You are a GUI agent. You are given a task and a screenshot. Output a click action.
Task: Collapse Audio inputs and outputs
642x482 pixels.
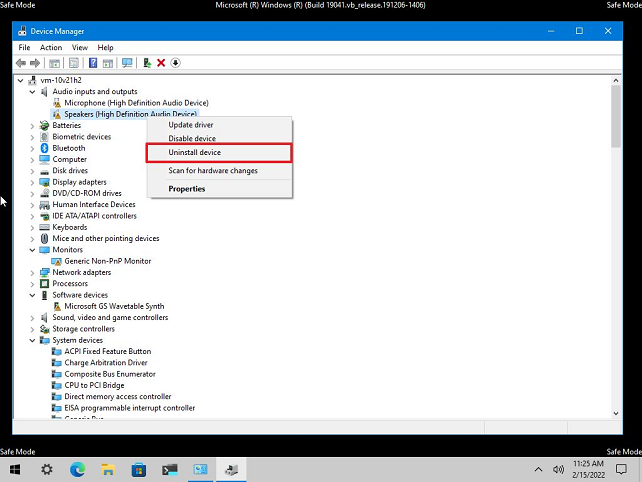point(32,92)
